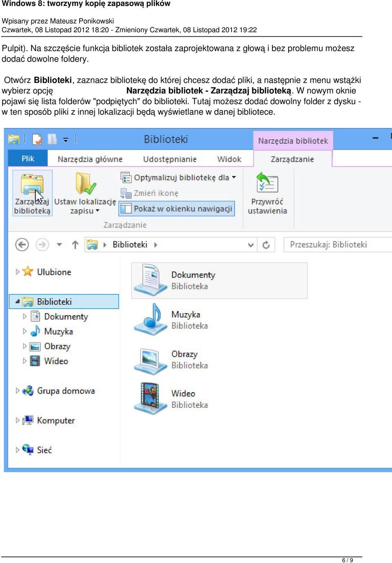Click the Properties quick access icon
This screenshot has width=392, height=563.
click(x=37, y=139)
